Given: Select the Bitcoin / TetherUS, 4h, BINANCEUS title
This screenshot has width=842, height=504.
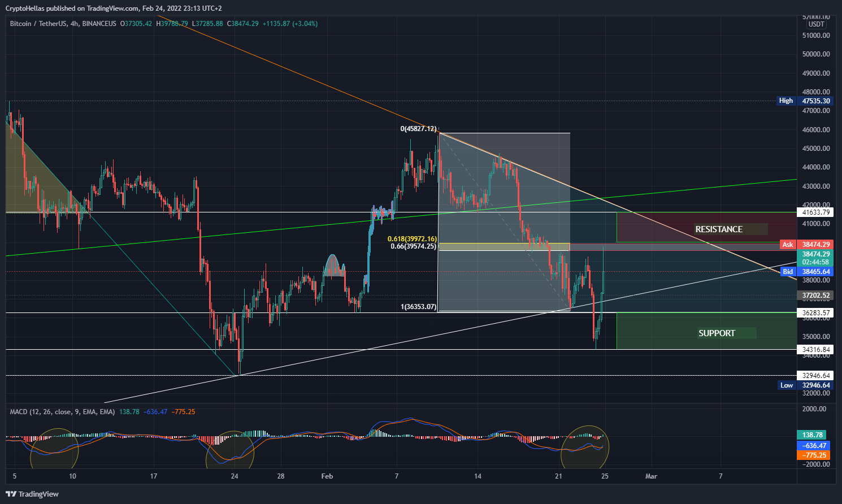Looking at the screenshot, I should click(x=63, y=24).
